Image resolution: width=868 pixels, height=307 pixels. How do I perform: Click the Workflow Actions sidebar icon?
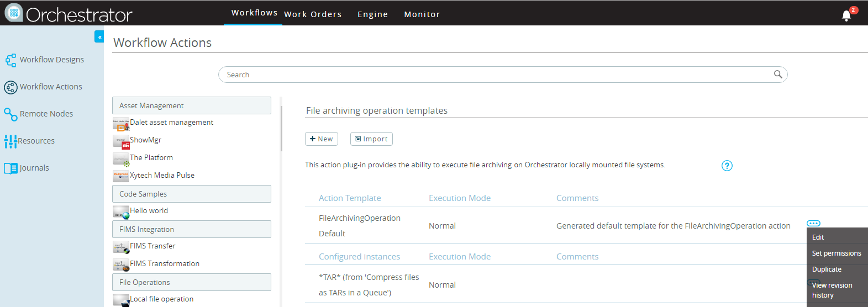[10, 87]
